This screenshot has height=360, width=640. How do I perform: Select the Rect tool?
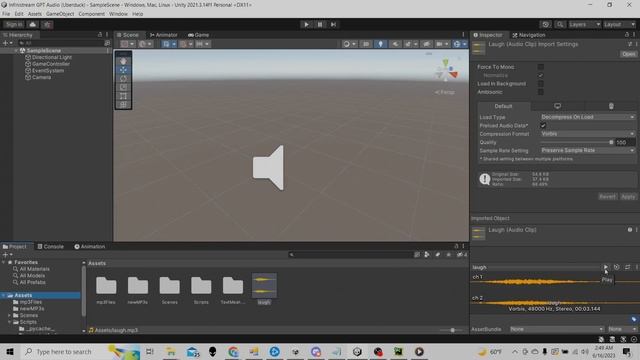(123, 96)
